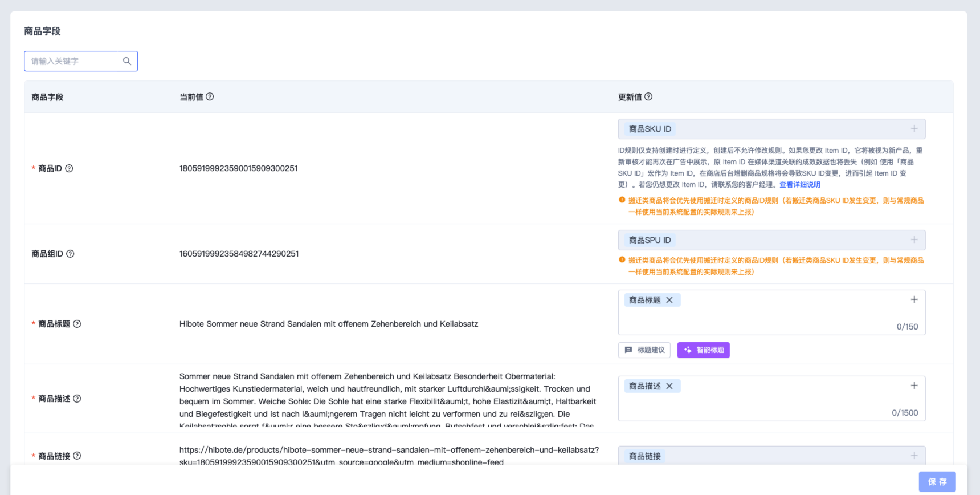
Task: Save changes with the 保存 button
Action: (937, 482)
